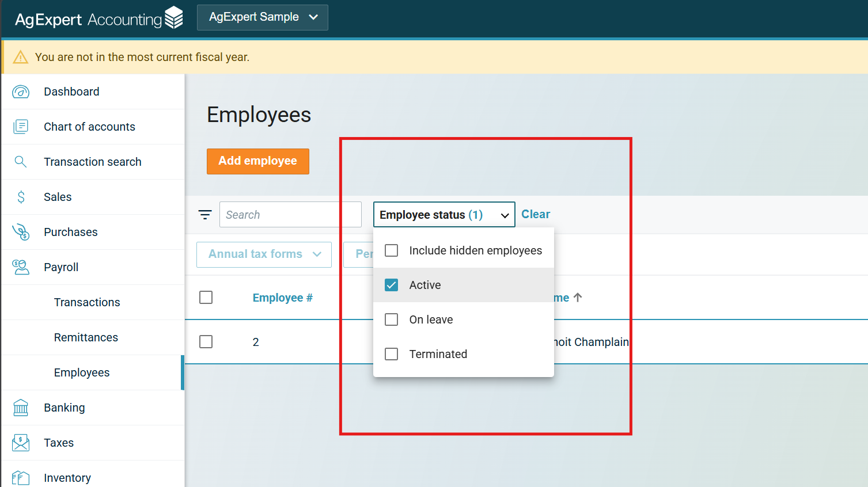Click the Banking building icon

tap(21, 408)
